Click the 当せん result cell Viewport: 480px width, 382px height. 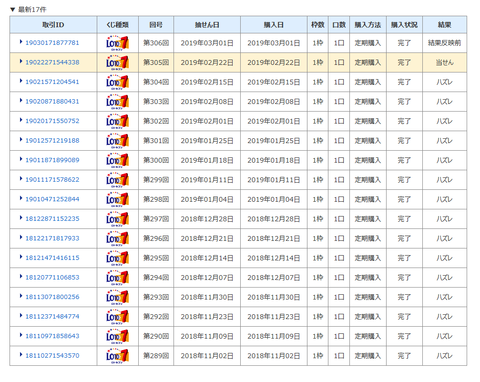coord(444,63)
